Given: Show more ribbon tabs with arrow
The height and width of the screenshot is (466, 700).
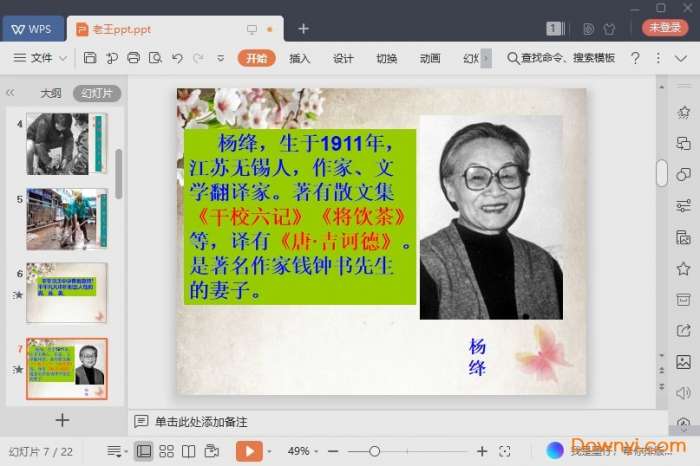Looking at the screenshot, I should pyautogui.click(x=486, y=58).
